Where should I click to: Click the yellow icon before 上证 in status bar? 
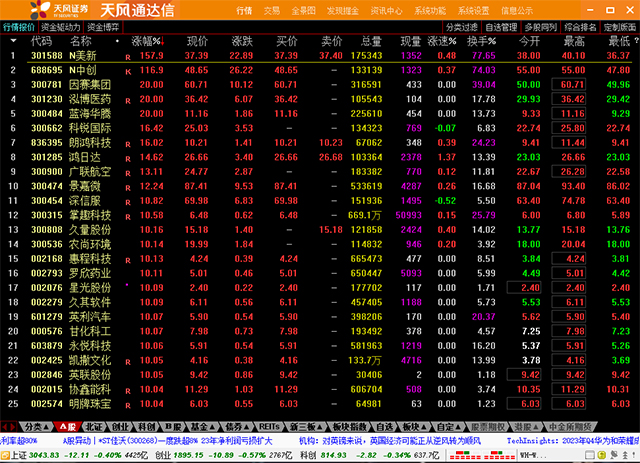coord(5,455)
